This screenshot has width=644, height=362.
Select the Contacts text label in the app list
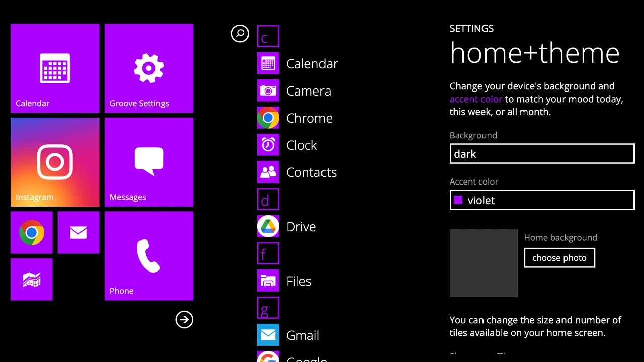pos(311,172)
